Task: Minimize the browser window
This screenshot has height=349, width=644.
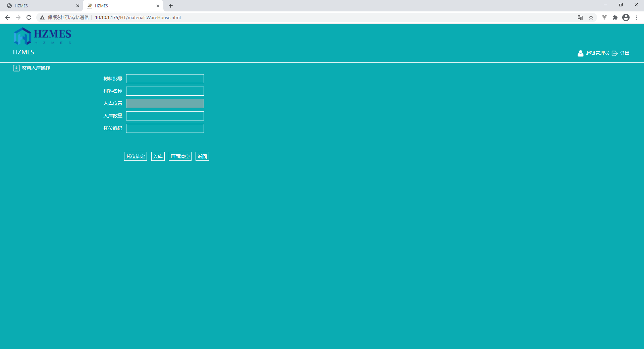Action: click(605, 5)
